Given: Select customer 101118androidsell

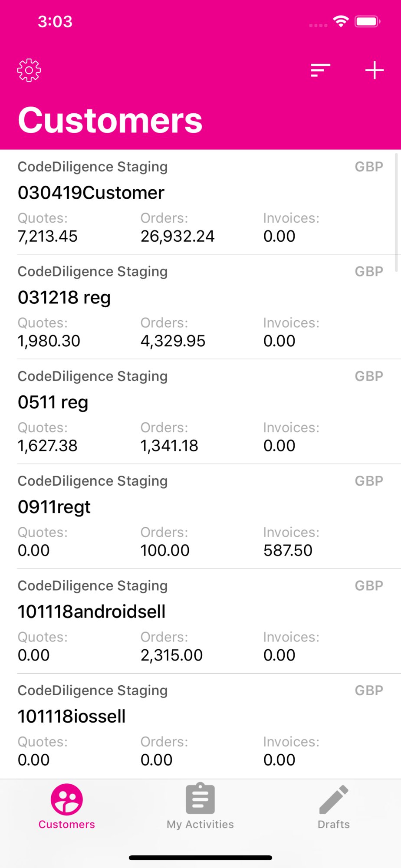Looking at the screenshot, I should (92, 612).
